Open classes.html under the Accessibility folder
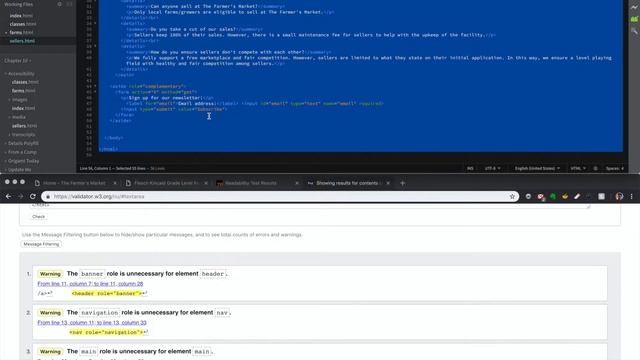The width and height of the screenshot is (640, 360). click(x=25, y=82)
